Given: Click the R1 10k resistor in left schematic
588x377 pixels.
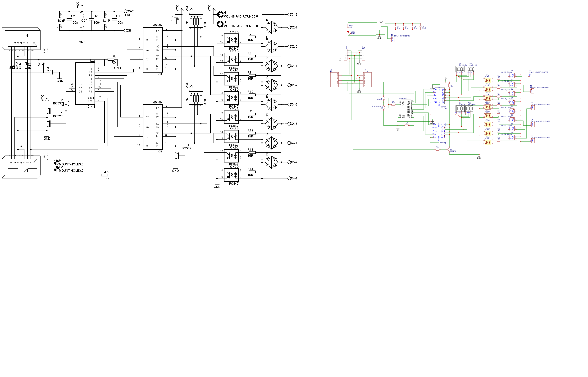Looking at the screenshot, I should pos(175,21).
